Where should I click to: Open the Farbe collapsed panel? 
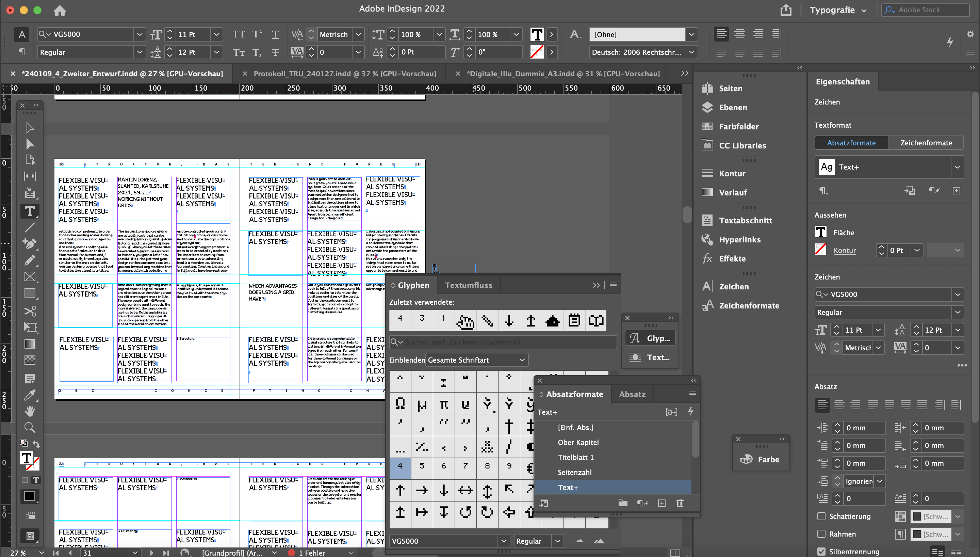pos(761,459)
